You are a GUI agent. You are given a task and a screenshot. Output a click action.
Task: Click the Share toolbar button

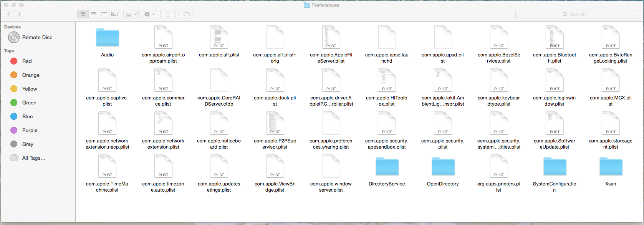pyautogui.click(x=168, y=14)
